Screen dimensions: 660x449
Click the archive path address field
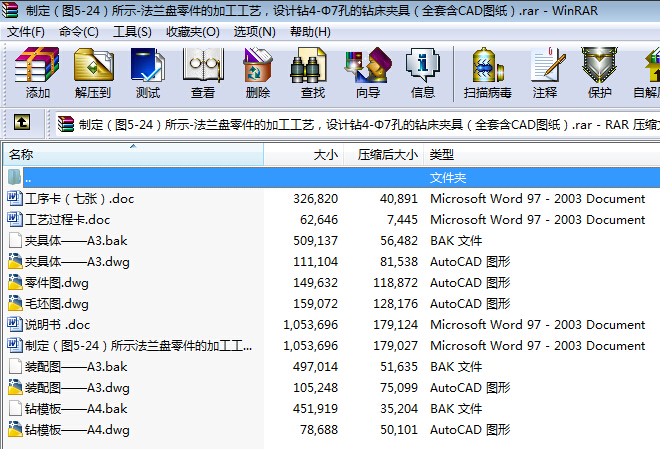358,124
